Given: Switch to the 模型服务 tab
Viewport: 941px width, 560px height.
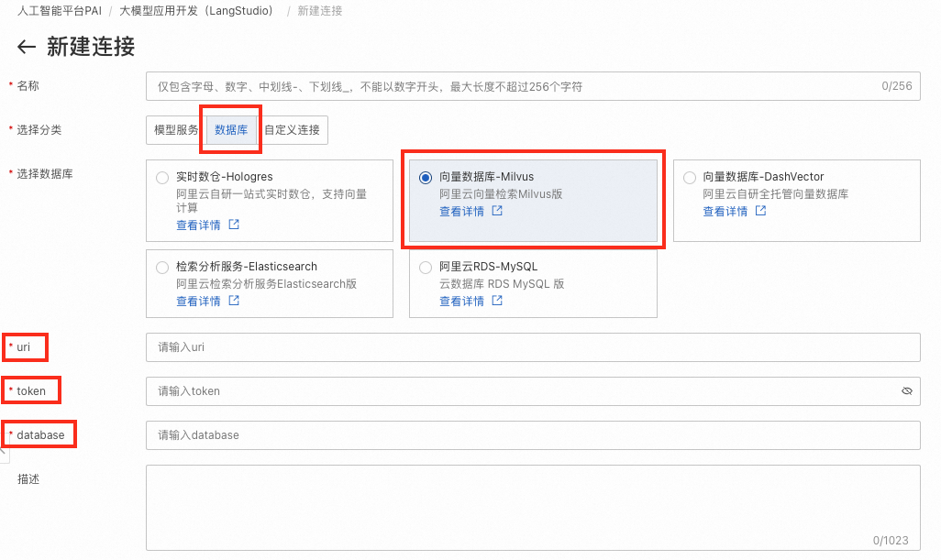Looking at the screenshot, I should 173,129.
